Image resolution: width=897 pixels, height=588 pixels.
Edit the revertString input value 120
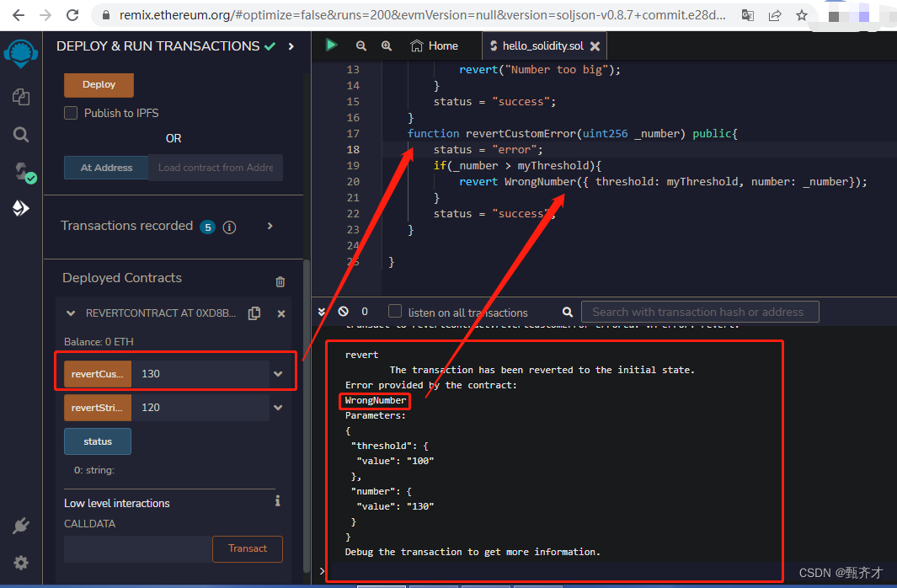[x=200, y=407]
